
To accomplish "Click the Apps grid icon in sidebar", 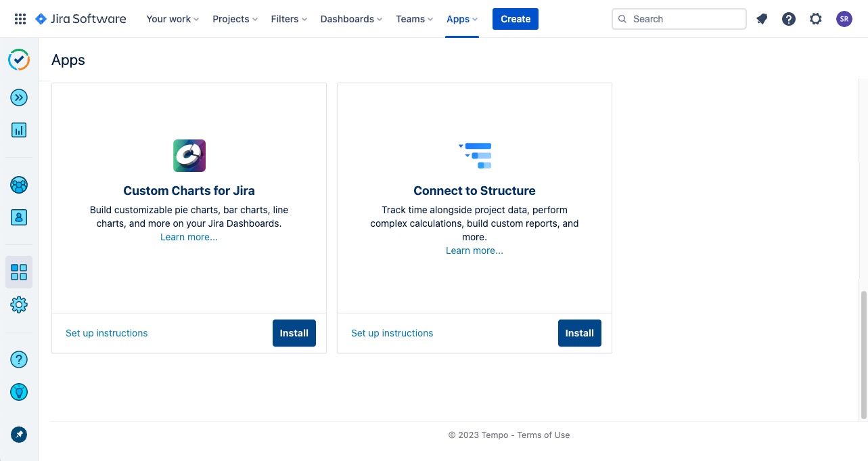I will (18, 271).
